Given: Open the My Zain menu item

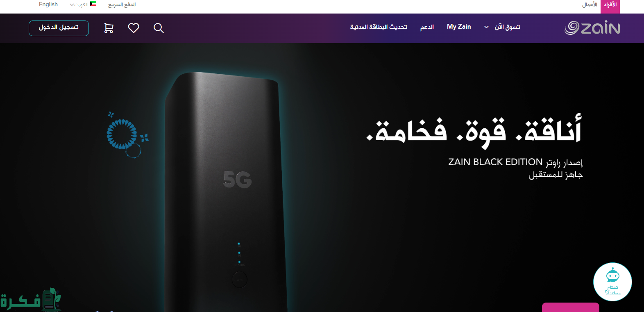Looking at the screenshot, I should [459, 27].
